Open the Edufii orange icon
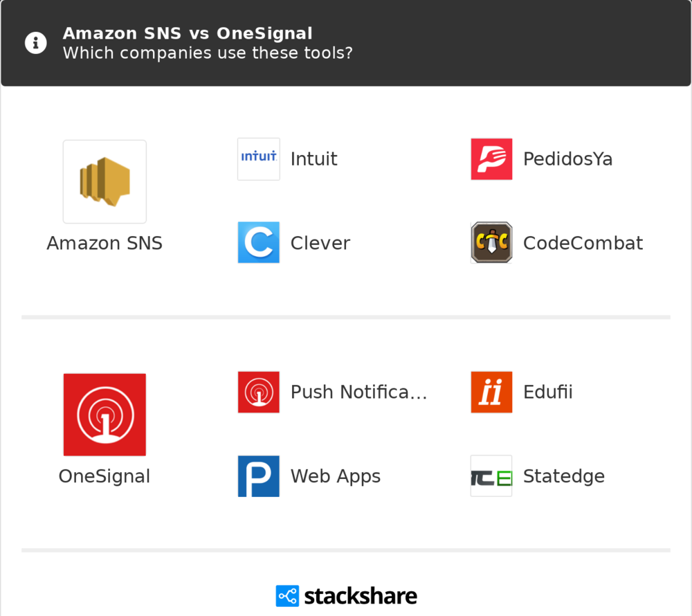Viewport: 692px width, 616px height. click(x=491, y=392)
